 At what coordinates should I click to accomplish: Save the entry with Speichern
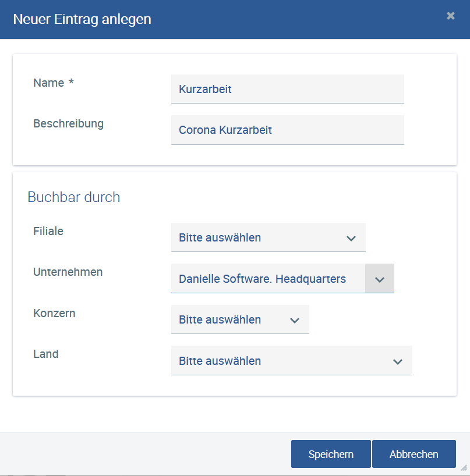[x=331, y=454]
